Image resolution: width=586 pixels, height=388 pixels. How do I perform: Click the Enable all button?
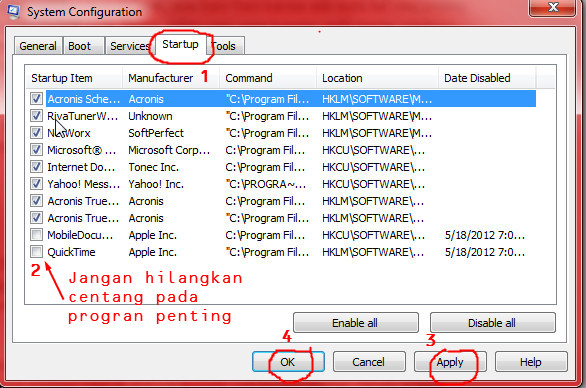355,323
